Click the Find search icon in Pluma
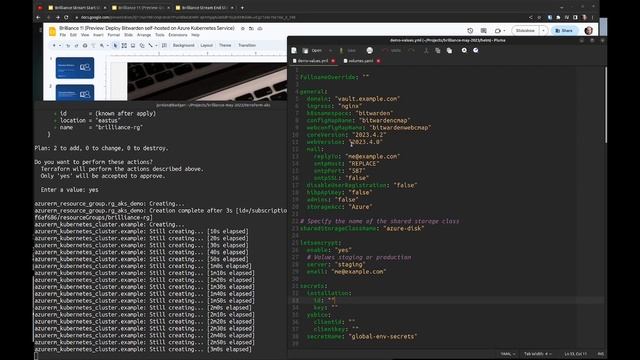This screenshot has height=360, width=640. (464, 50)
